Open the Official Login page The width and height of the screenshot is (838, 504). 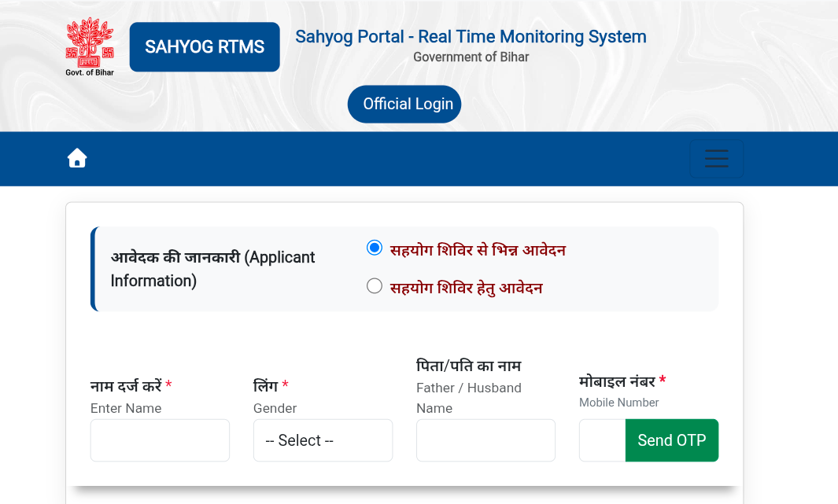[x=404, y=104]
